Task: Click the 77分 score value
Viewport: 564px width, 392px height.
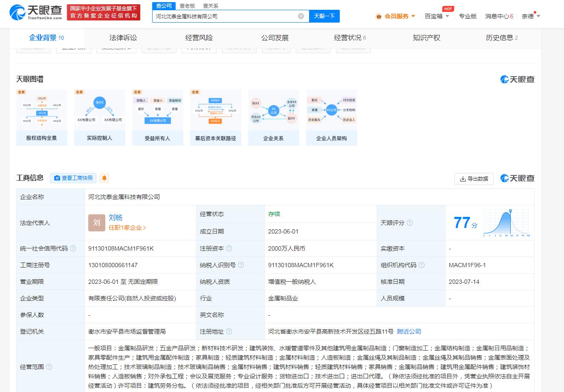Action: (x=465, y=223)
